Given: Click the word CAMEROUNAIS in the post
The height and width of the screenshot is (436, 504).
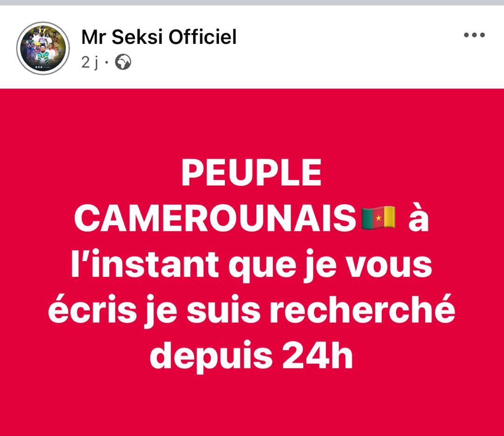Looking at the screenshot, I should tap(215, 219).
